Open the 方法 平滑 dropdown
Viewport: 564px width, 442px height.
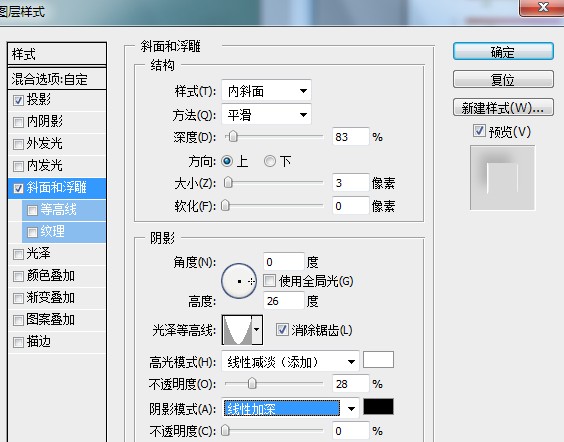(x=267, y=115)
